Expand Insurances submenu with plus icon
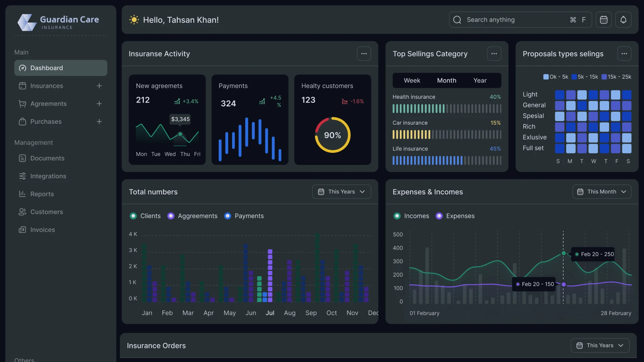This screenshot has width=644, height=362. coord(99,86)
